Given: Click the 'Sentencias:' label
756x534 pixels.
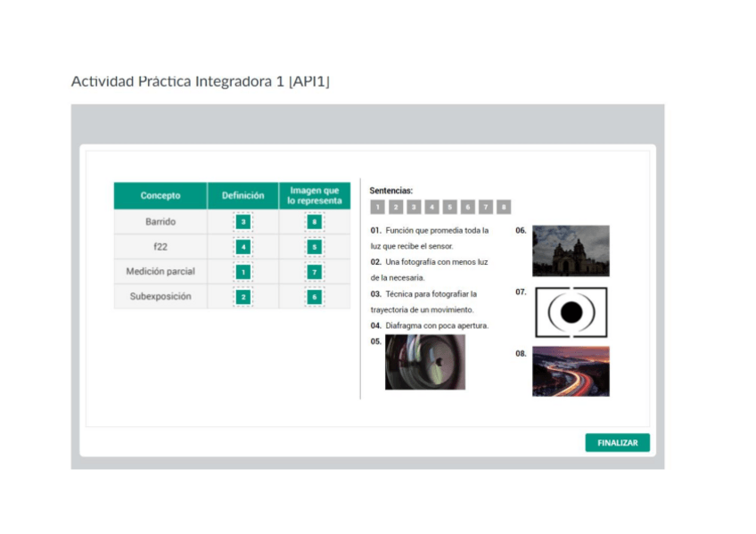Looking at the screenshot, I should 391,191.
